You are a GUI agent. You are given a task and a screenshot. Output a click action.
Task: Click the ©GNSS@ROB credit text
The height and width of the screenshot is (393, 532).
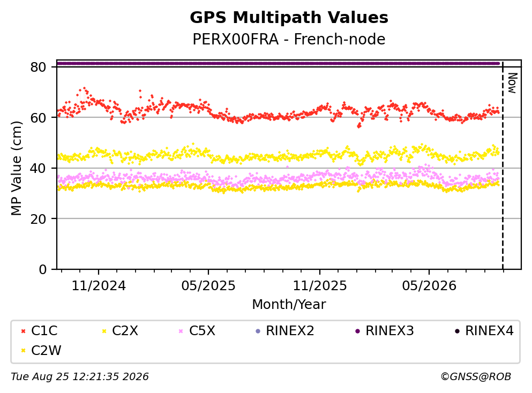(x=476, y=377)
